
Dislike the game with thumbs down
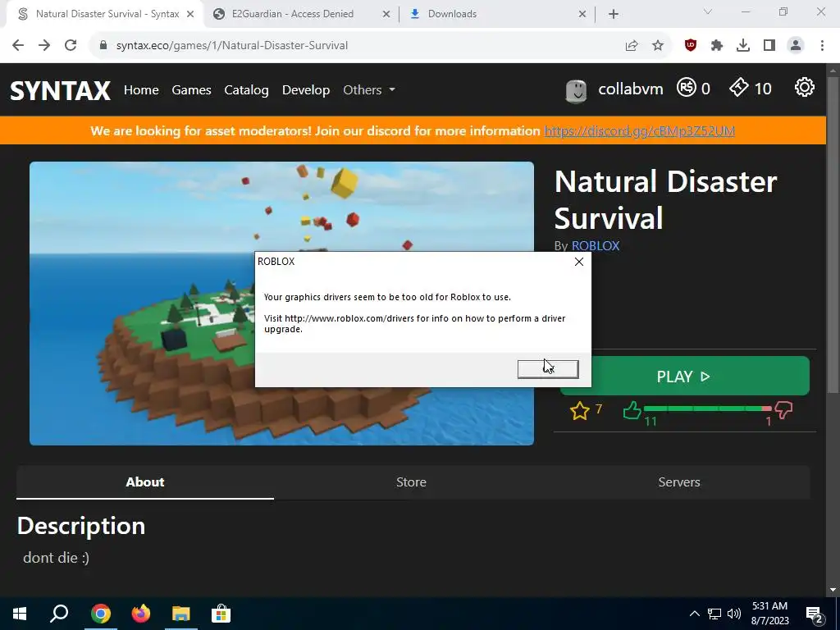point(783,411)
